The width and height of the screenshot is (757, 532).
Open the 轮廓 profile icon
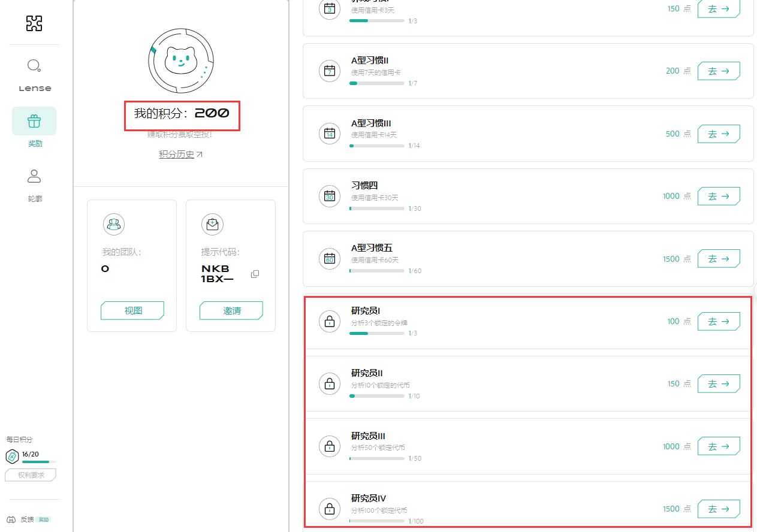pyautogui.click(x=34, y=176)
